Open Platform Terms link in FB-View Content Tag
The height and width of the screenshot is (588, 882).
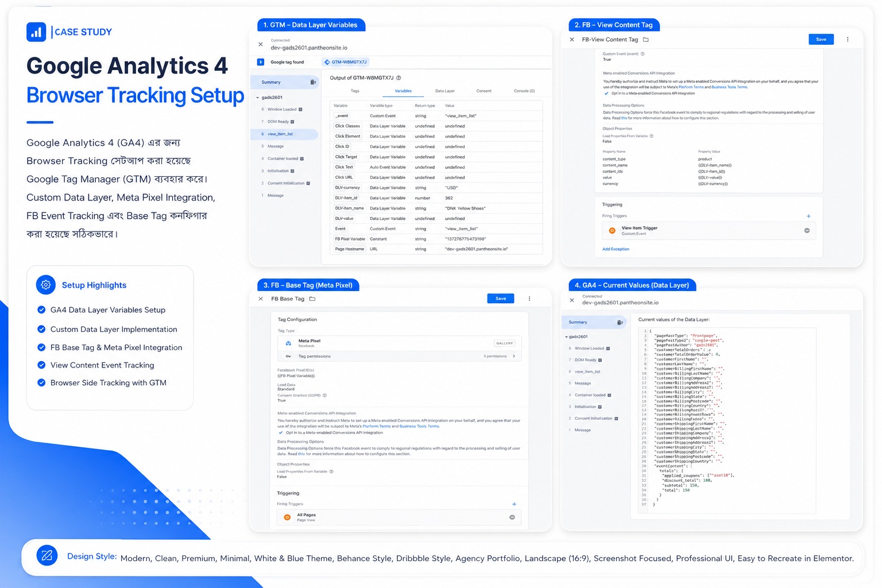691,87
